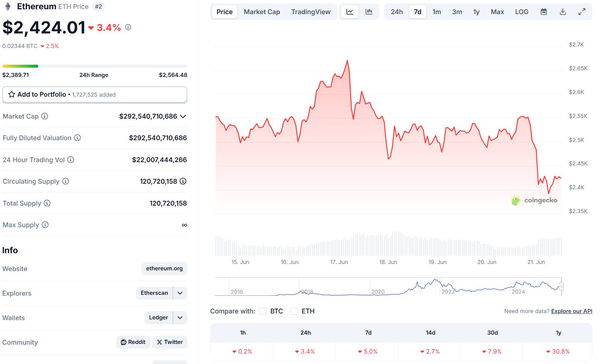
Task: Click the volume bars below the chart
Action: pyautogui.click(x=388, y=244)
